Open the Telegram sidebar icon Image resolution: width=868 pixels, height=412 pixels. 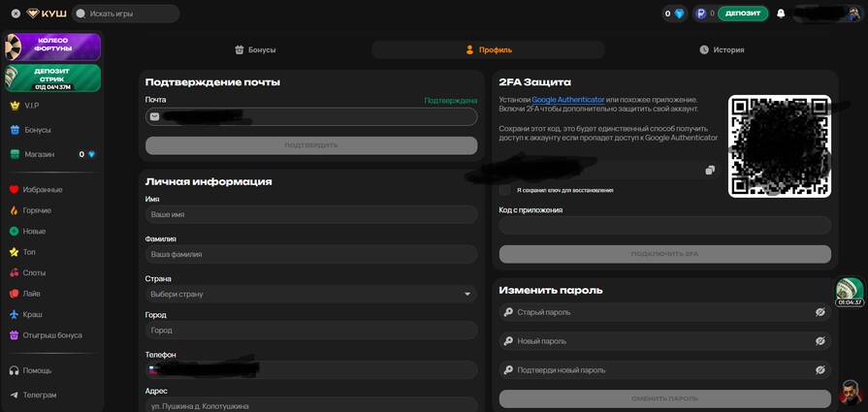15,395
